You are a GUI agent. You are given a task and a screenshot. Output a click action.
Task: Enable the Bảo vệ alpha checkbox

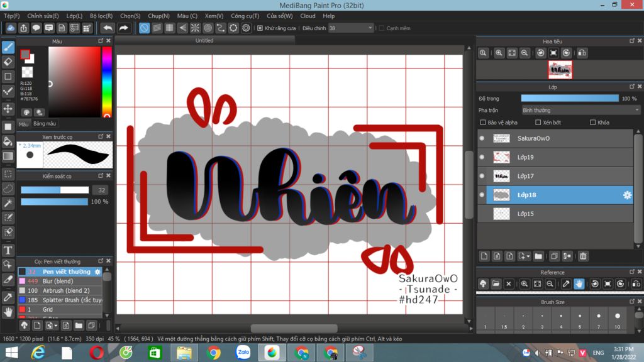[483, 123]
